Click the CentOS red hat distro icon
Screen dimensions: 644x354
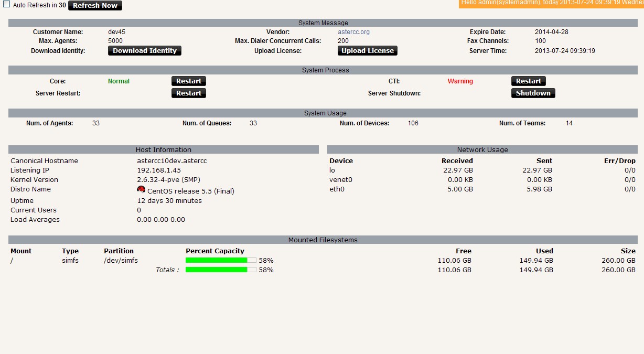141,189
